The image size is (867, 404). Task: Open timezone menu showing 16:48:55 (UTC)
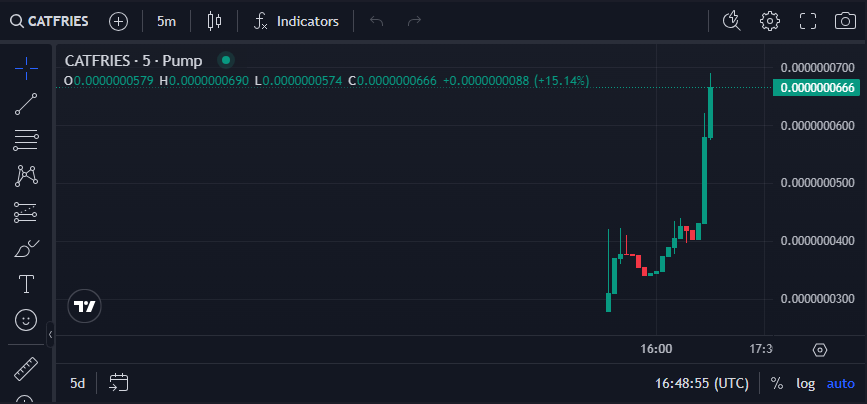702,384
